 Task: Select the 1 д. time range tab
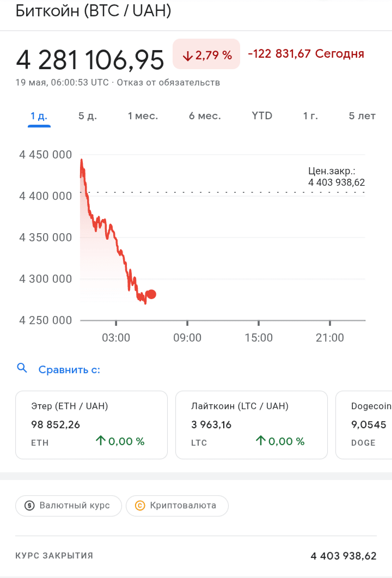click(x=39, y=116)
